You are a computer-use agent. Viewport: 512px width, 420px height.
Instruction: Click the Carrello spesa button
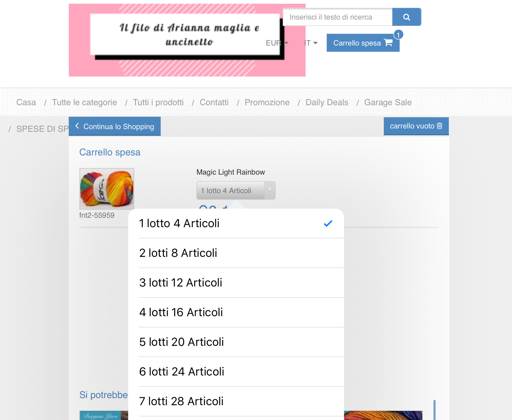click(363, 43)
